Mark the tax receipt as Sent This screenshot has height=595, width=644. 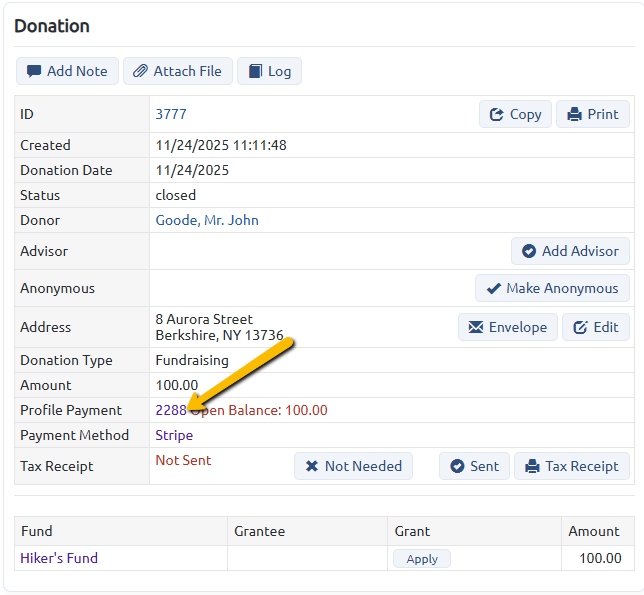474,466
